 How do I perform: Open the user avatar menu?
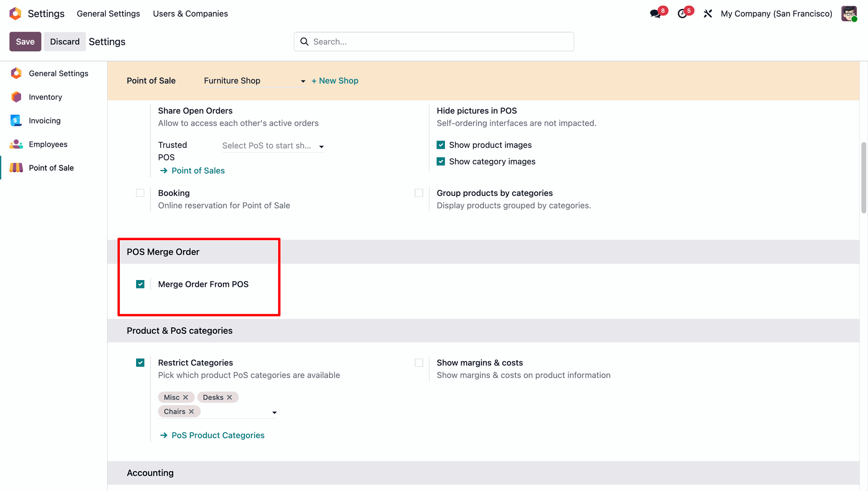coord(849,14)
